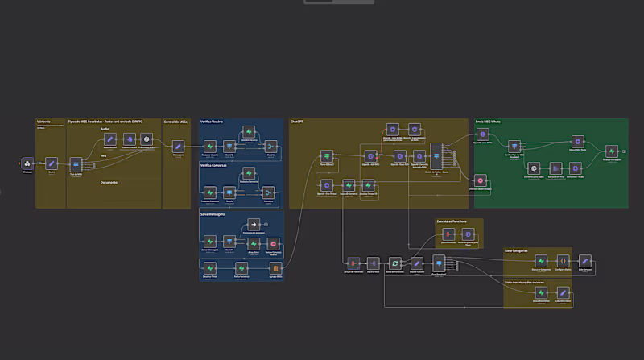Open the Mensagem edit node in Central de MSGs
The height and width of the screenshot is (360, 644).
[x=178, y=147]
